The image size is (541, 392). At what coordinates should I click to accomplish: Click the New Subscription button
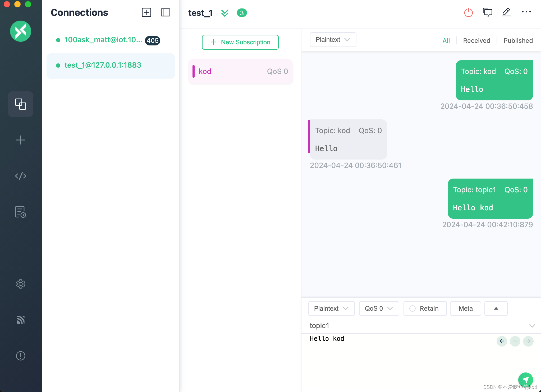pos(240,42)
